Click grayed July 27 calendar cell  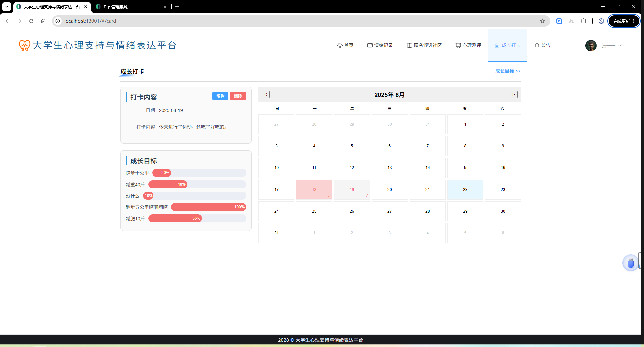[x=276, y=124]
